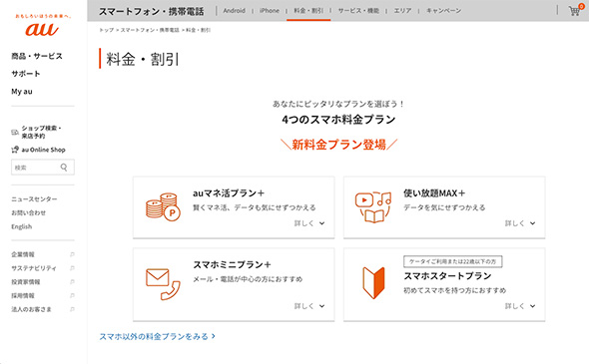Screen dimensions: 589x364
Task: Switch to English site link
Action: (x=21, y=226)
